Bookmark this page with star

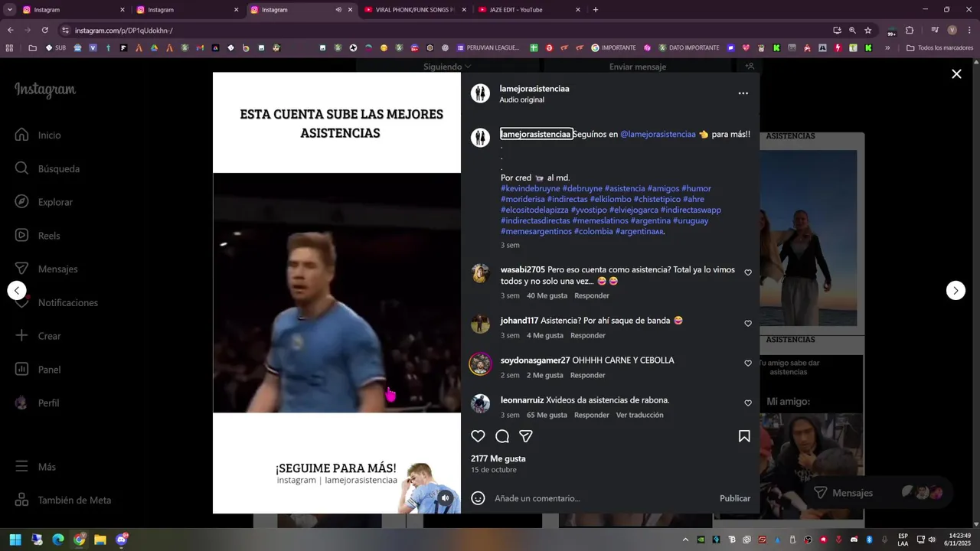click(x=867, y=30)
